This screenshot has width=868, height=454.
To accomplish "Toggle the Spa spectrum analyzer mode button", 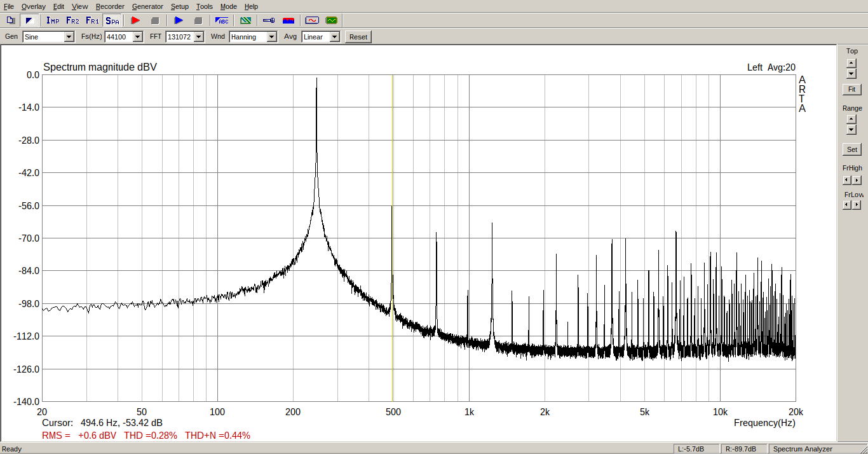I will tap(112, 20).
